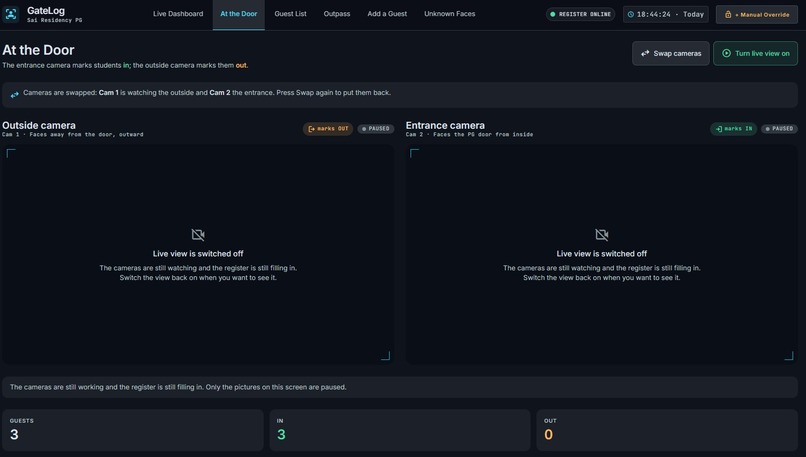Click 'Cam 2 · Faces the PG door from inside'

[x=469, y=135]
